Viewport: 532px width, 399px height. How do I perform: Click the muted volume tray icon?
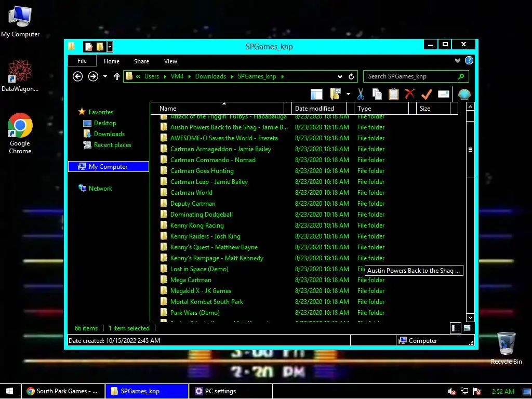pos(451,392)
